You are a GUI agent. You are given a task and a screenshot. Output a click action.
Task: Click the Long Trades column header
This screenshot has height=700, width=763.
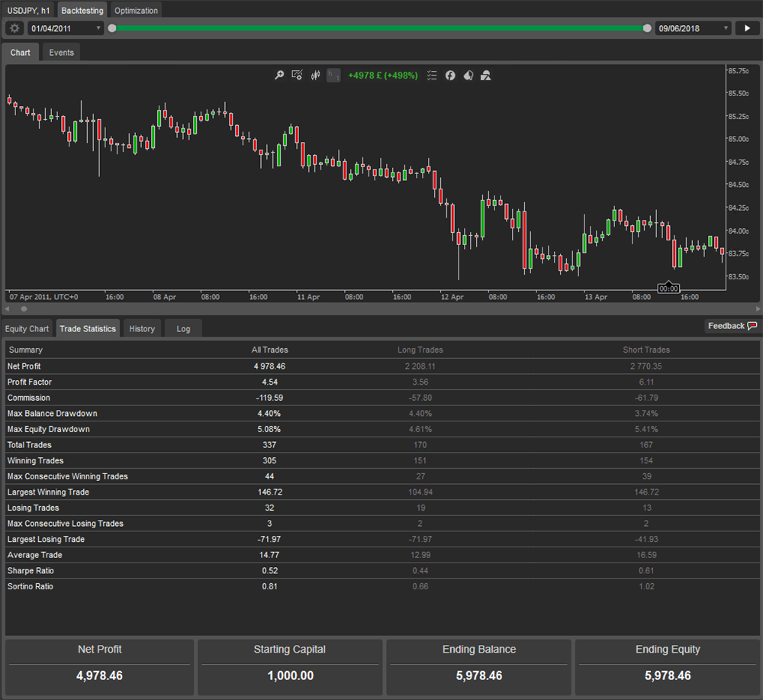(x=420, y=350)
